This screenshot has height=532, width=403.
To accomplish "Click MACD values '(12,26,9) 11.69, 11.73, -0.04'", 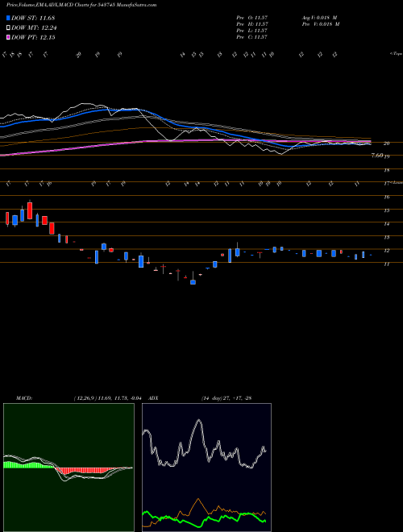I will click(107, 398).
